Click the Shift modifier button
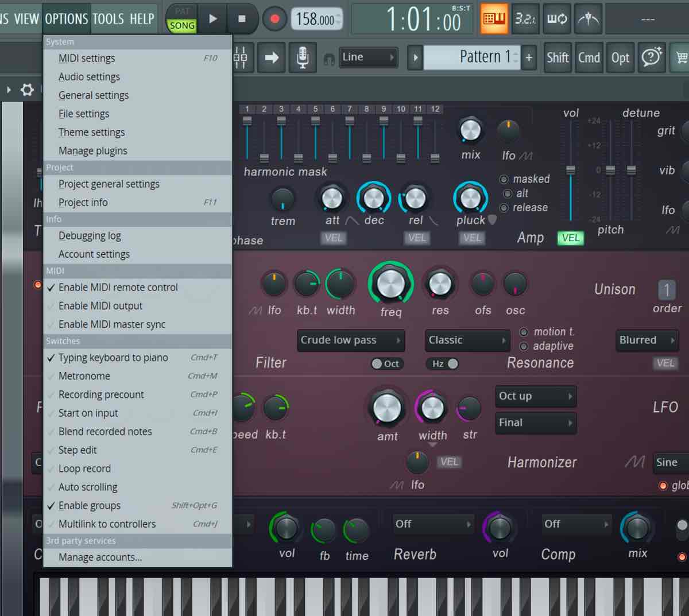 pyautogui.click(x=557, y=57)
